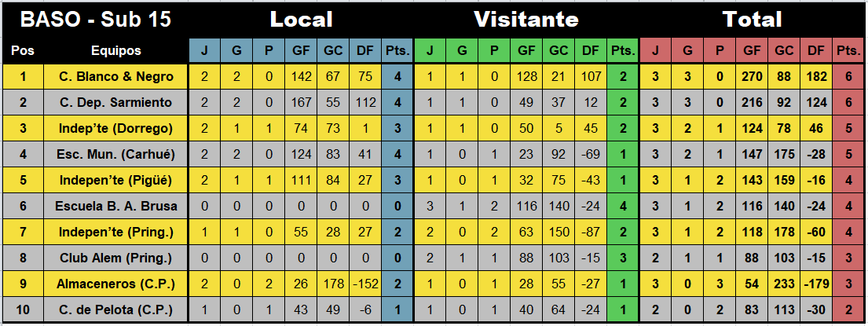
Task: Select the Equipos column header
Action: click(115, 51)
